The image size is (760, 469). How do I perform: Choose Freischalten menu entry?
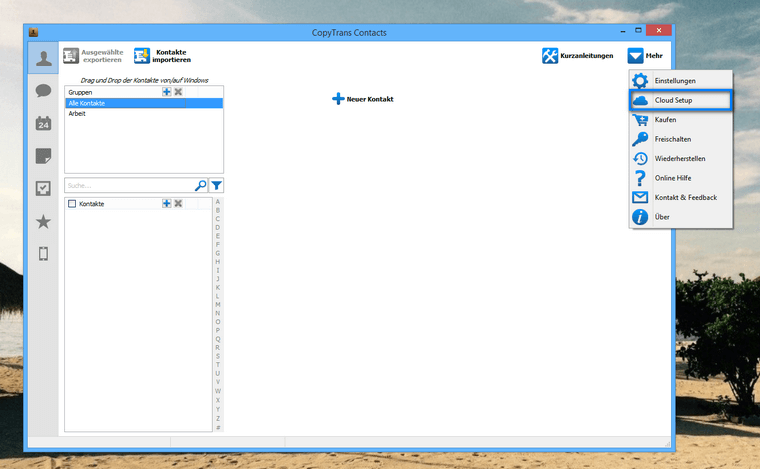click(x=681, y=139)
